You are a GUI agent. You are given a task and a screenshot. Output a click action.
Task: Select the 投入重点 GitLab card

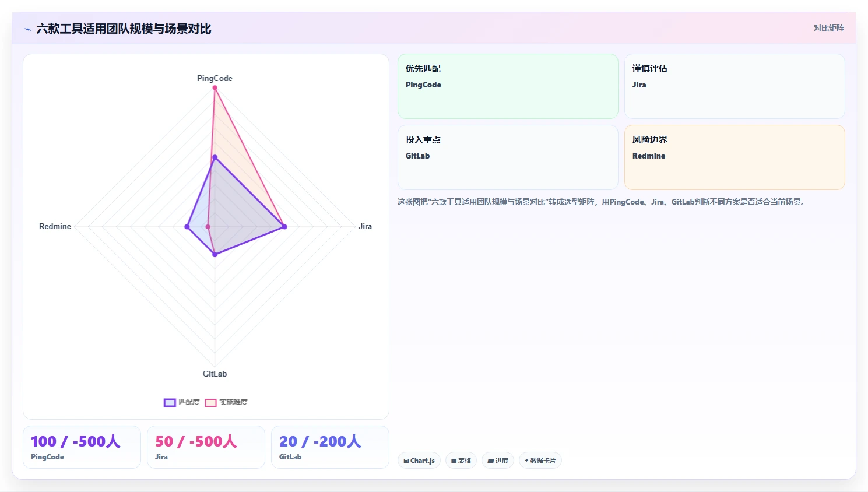pos(508,157)
